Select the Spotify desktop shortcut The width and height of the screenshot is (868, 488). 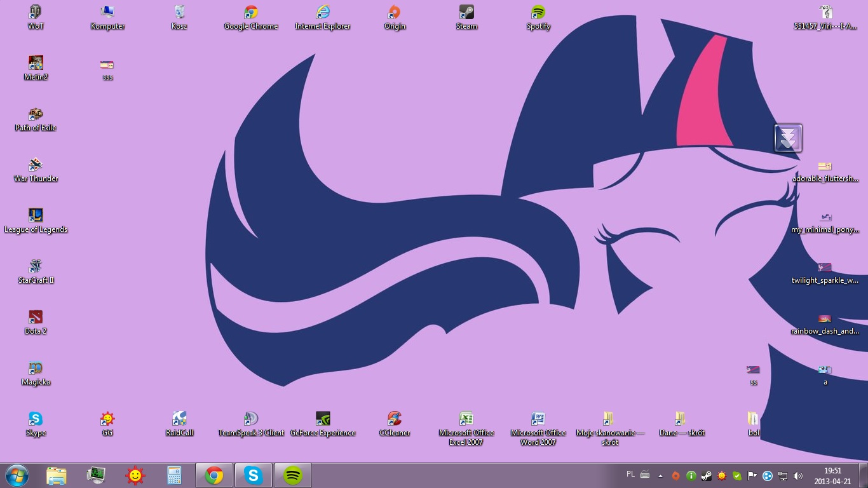538,17
